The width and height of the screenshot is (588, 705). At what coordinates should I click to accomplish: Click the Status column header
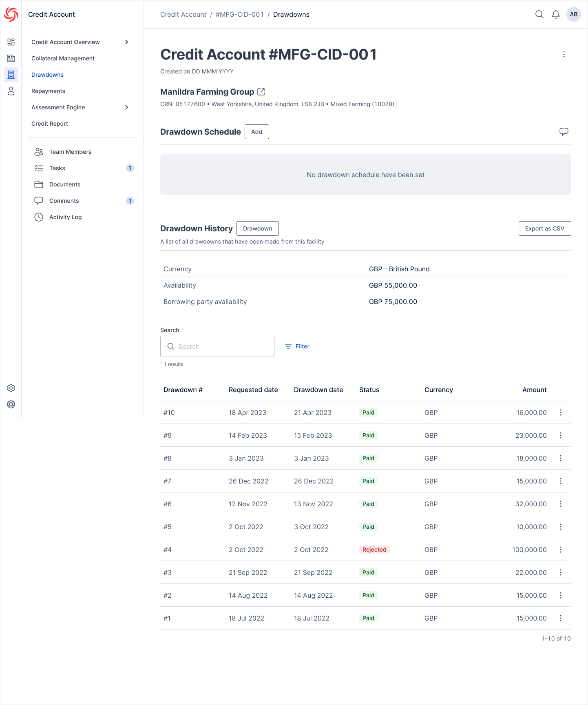click(x=369, y=390)
